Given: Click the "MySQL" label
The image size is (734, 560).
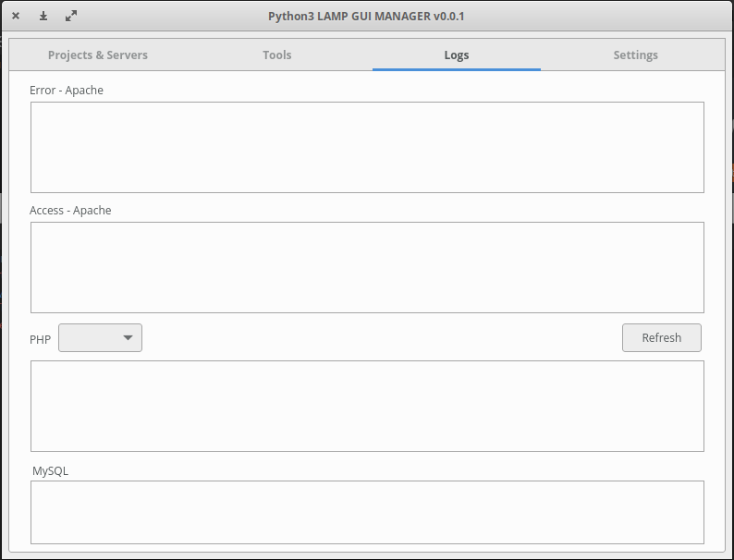Looking at the screenshot, I should 50,471.
